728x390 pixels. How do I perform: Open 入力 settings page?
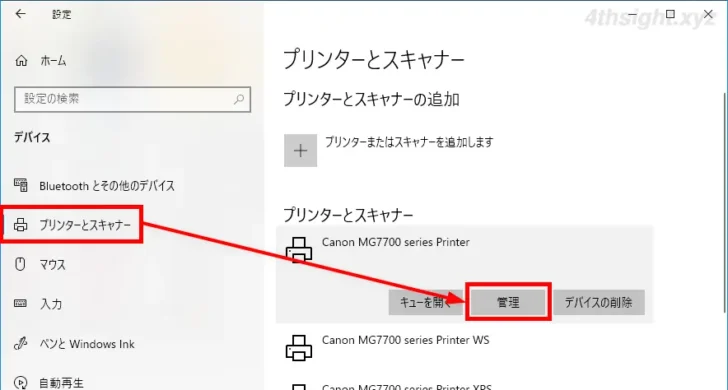coord(51,305)
